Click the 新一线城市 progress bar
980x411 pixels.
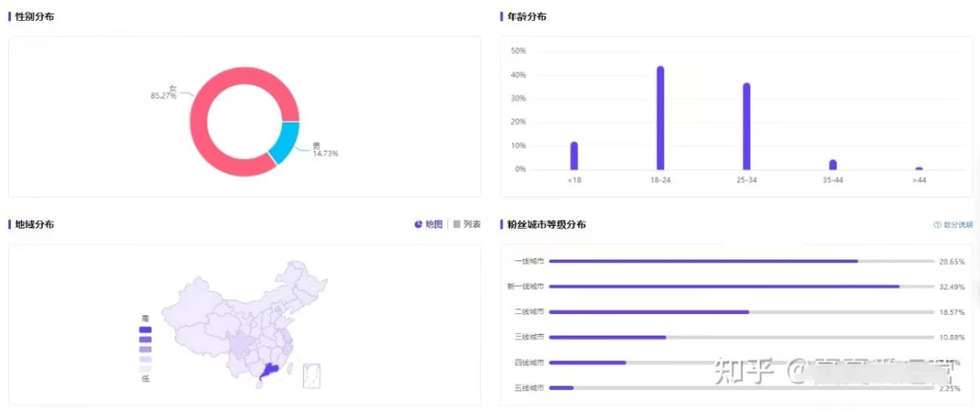[x=741, y=286]
